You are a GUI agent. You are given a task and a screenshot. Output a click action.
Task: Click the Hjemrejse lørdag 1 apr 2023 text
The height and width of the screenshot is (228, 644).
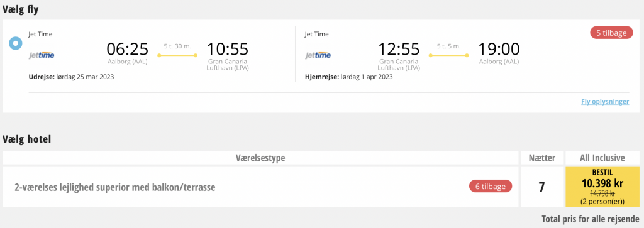tap(348, 77)
